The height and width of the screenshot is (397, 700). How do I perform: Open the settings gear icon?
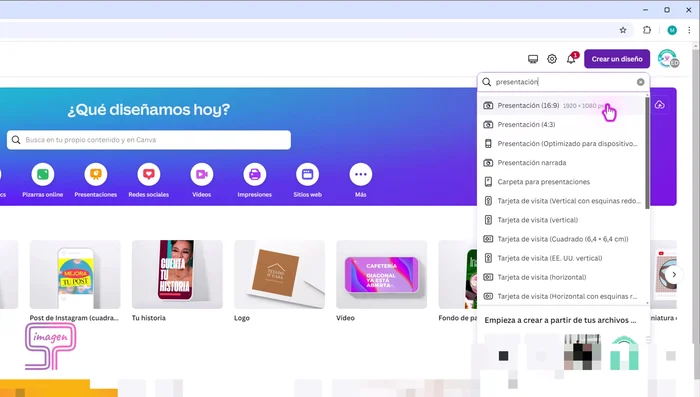click(552, 59)
